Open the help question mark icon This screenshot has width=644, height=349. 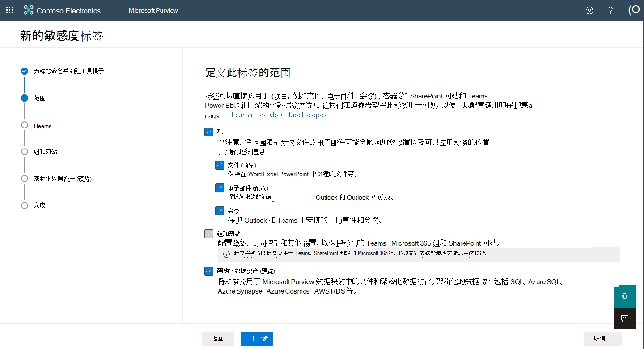610,10
